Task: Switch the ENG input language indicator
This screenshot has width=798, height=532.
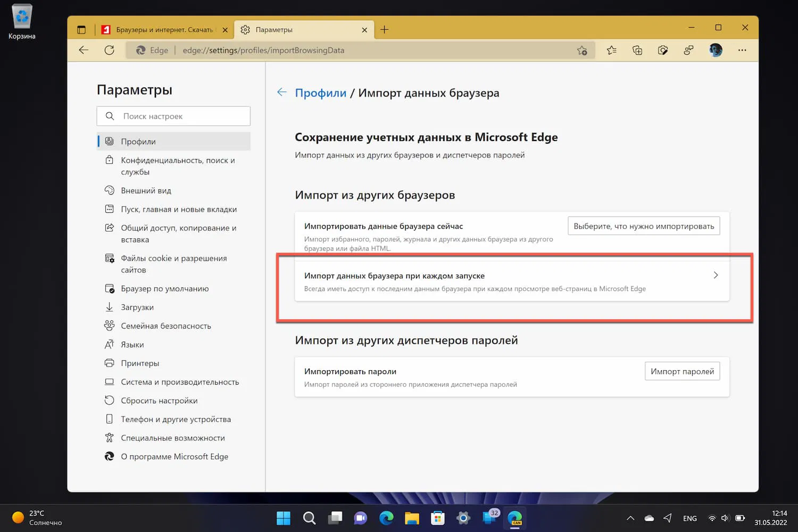Action: 690,518
